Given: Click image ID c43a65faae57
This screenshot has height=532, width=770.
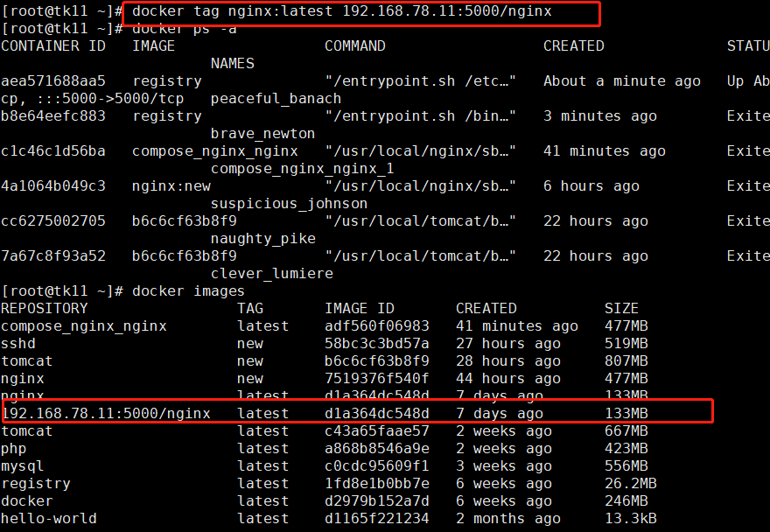Looking at the screenshot, I should pos(376,431).
